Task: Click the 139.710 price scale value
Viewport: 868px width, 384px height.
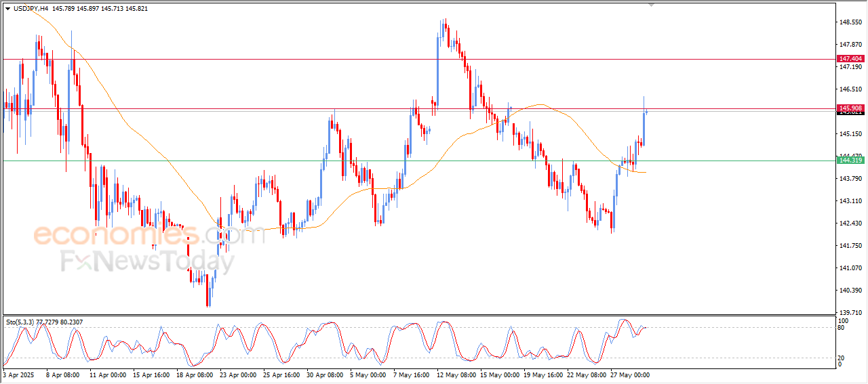Action: point(850,312)
